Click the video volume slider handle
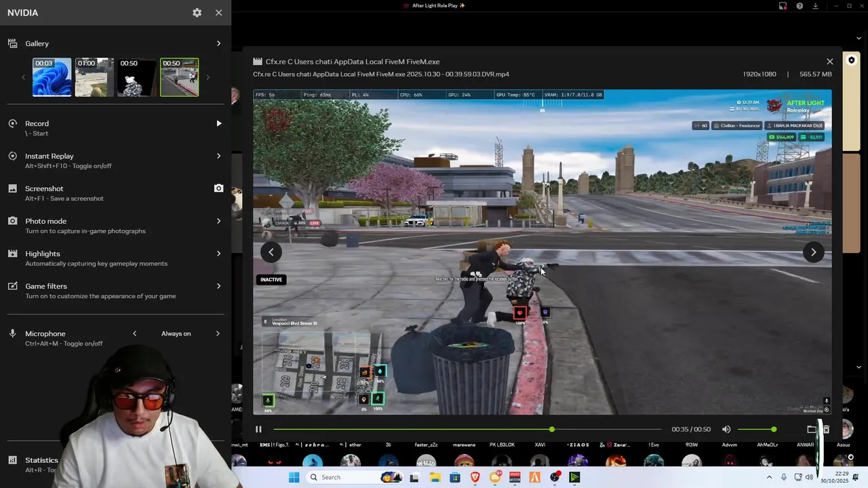The width and height of the screenshot is (868, 488). pos(774,429)
